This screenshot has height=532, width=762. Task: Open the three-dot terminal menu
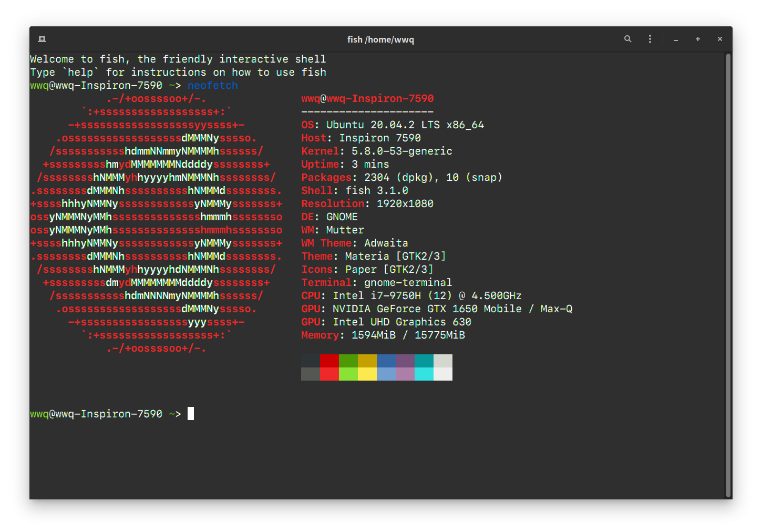[650, 39]
